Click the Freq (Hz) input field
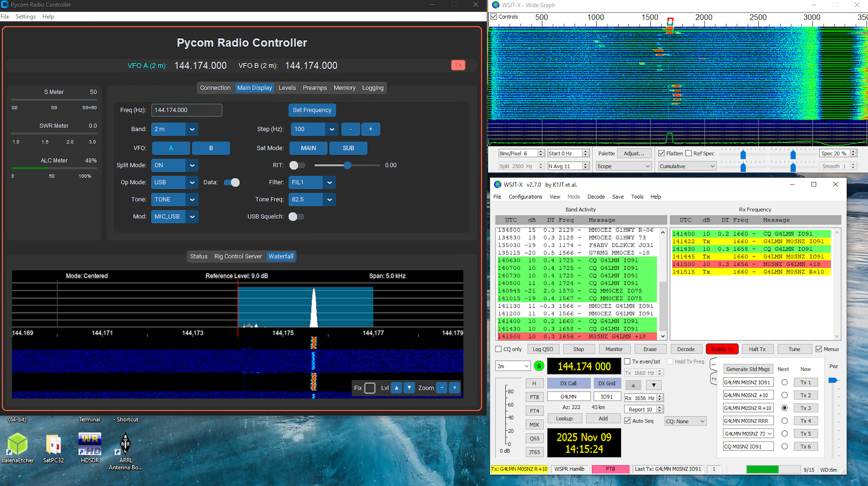The width and height of the screenshot is (868, 486). click(x=186, y=110)
